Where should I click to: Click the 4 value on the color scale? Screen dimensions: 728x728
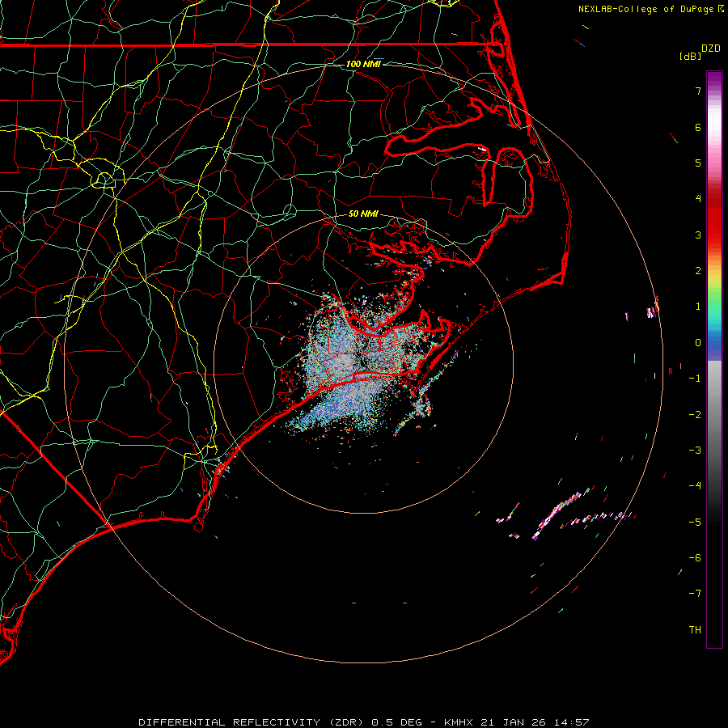(x=698, y=199)
